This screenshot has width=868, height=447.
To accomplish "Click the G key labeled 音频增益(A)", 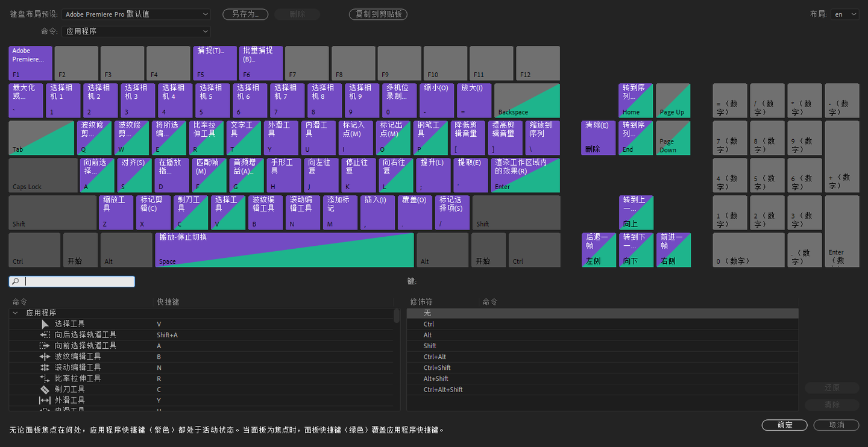I will (x=246, y=175).
